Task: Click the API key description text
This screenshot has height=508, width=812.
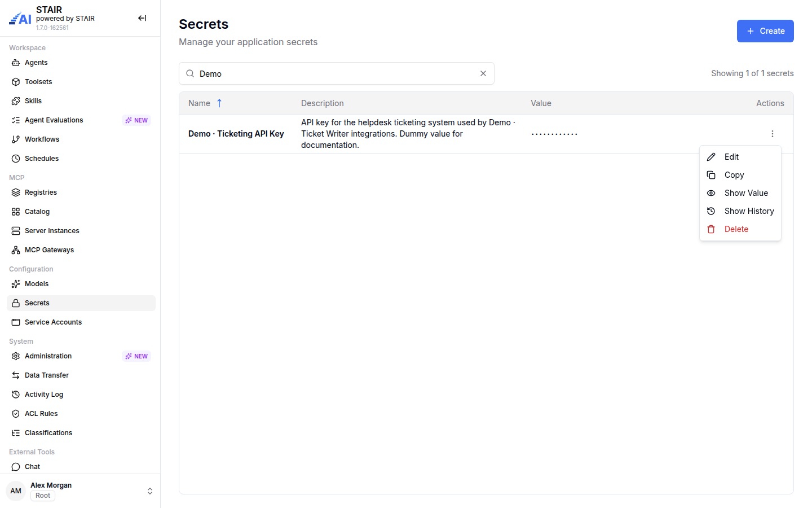Action: (408, 134)
